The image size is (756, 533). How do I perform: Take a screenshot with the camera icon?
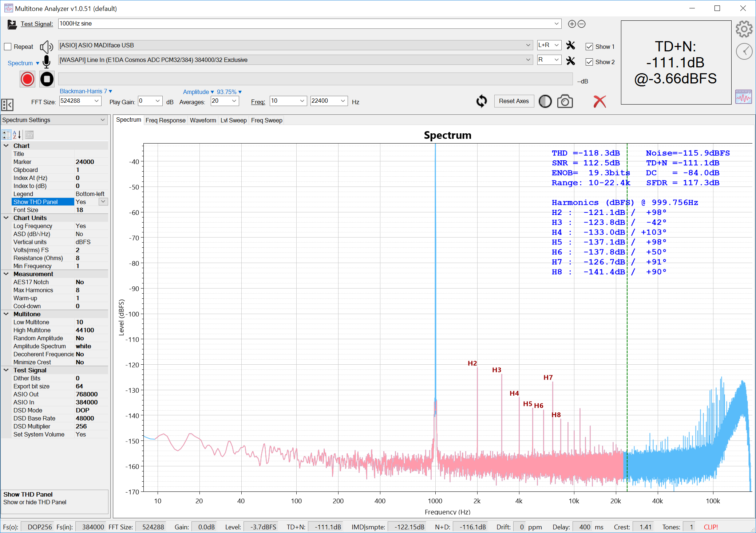(565, 101)
